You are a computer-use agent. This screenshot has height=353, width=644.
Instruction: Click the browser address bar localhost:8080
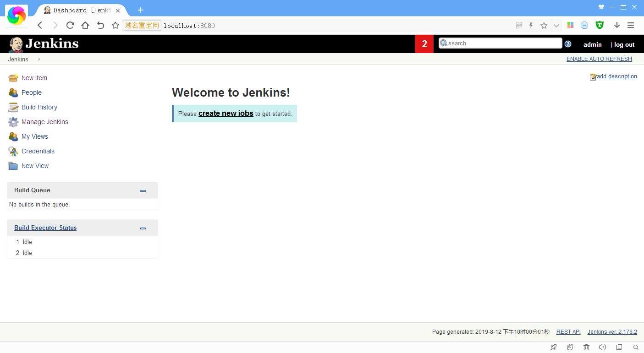pyautogui.click(x=189, y=26)
